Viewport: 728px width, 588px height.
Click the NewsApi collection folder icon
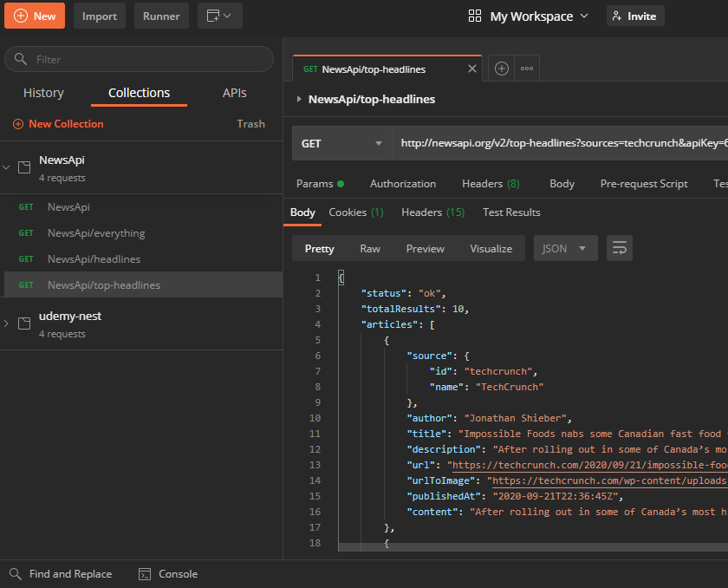[x=24, y=167]
